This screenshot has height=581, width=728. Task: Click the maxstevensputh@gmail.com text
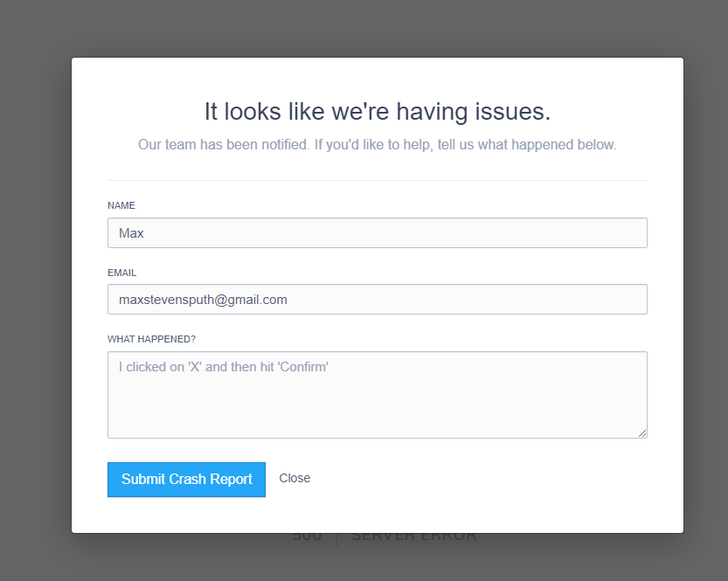[203, 300]
